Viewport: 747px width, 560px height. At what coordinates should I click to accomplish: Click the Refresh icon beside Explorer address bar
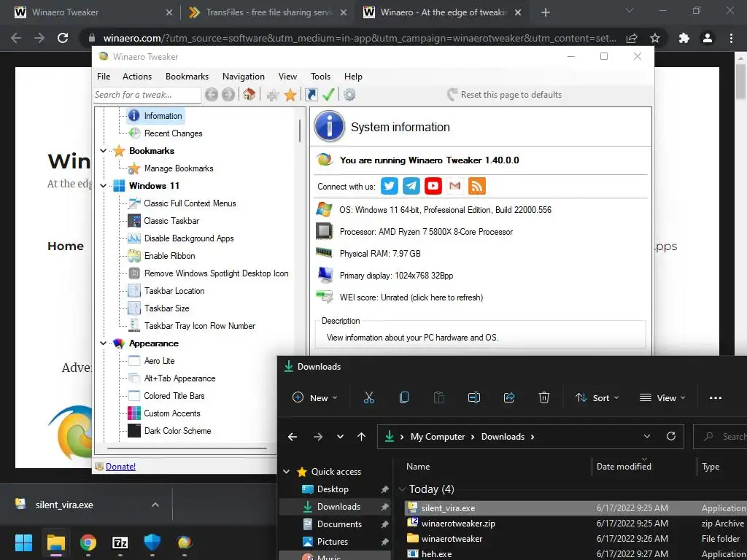pos(671,436)
